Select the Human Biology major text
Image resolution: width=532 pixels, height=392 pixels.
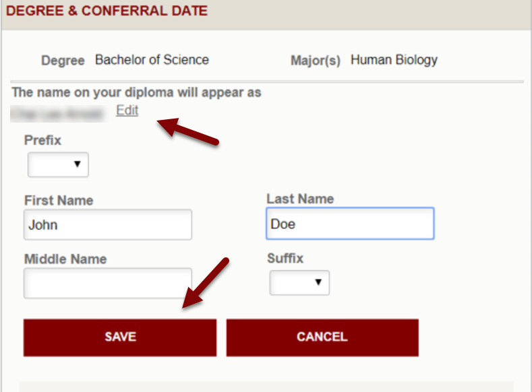[394, 59]
